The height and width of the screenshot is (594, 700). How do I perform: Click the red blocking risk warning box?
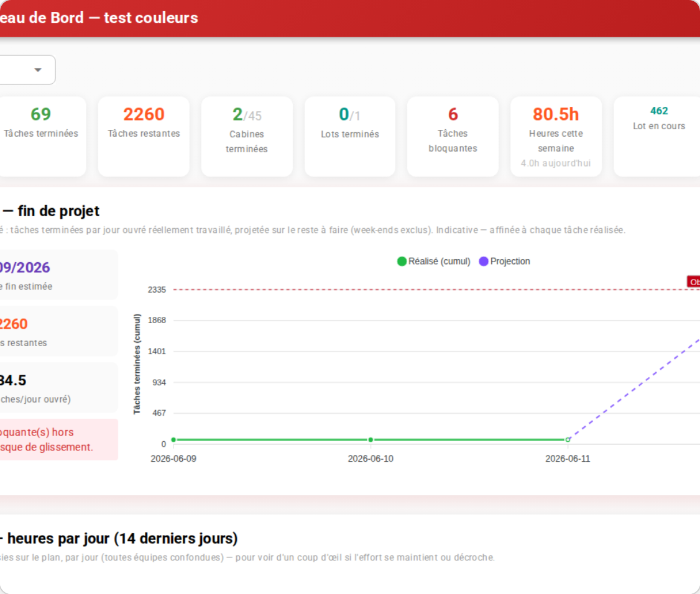point(58,439)
